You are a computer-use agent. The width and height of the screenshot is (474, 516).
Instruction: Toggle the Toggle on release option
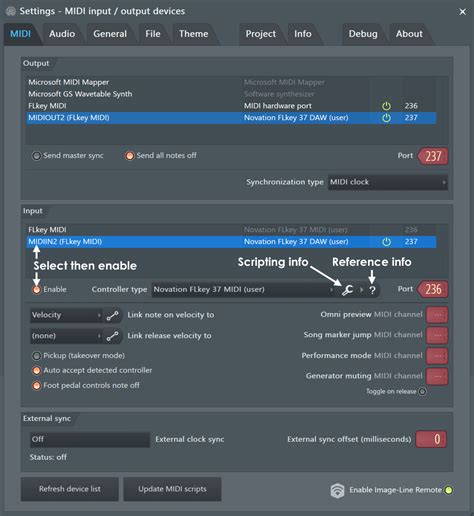pyautogui.click(x=422, y=391)
